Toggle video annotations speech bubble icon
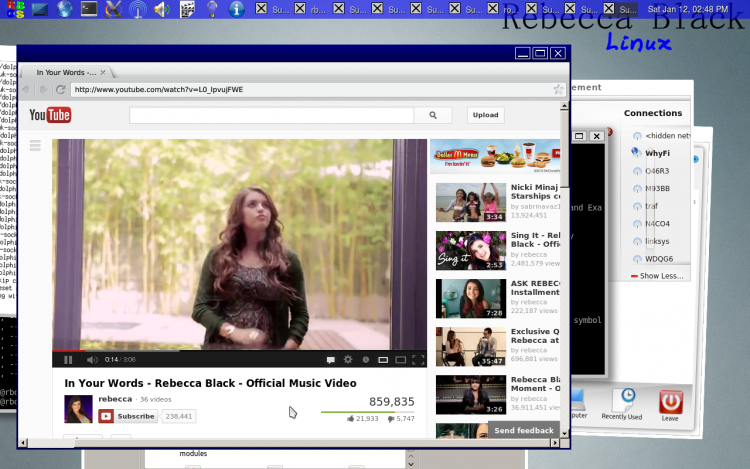Screen dimensions: 750x469 pos(330,360)
